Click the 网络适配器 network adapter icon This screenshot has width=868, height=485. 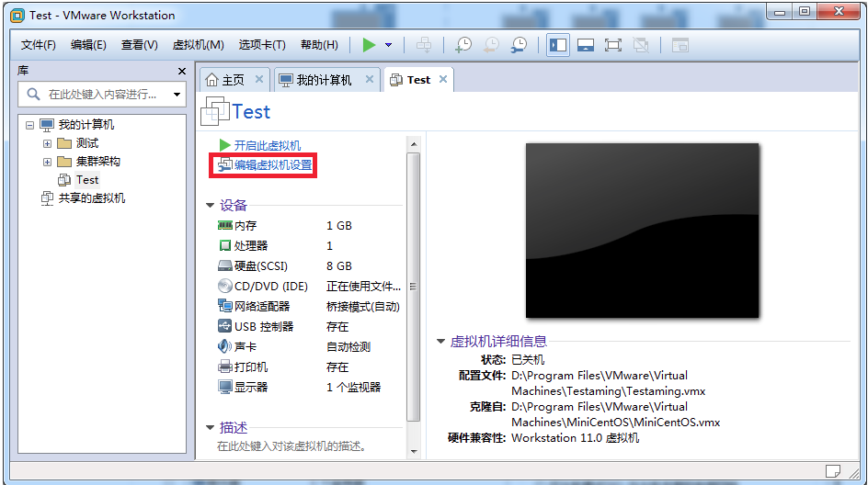[x=224, y=306]
